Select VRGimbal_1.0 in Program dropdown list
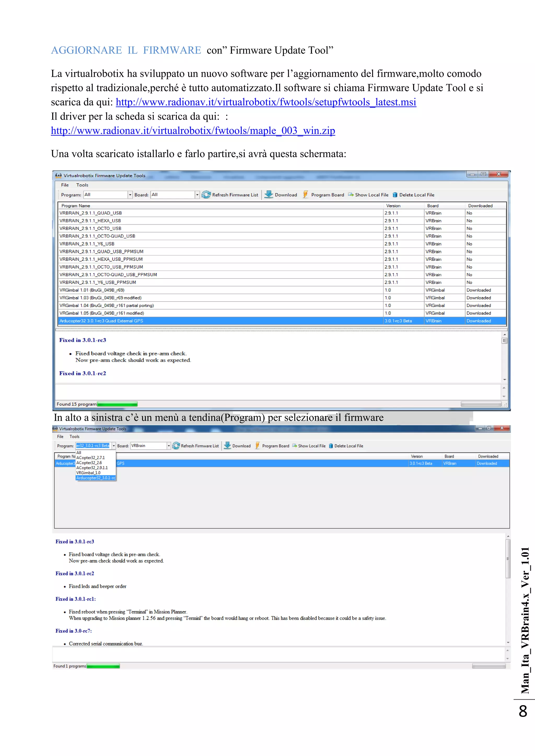Viewport: 535px width, 756px height. pyautogui.click(x=96, y=473)
